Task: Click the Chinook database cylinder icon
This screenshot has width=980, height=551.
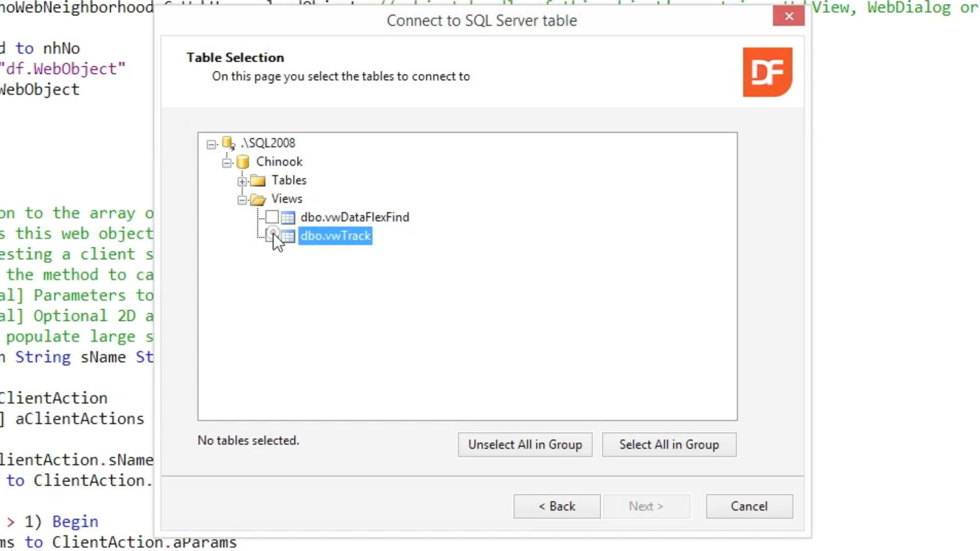Action: (243, 162)
